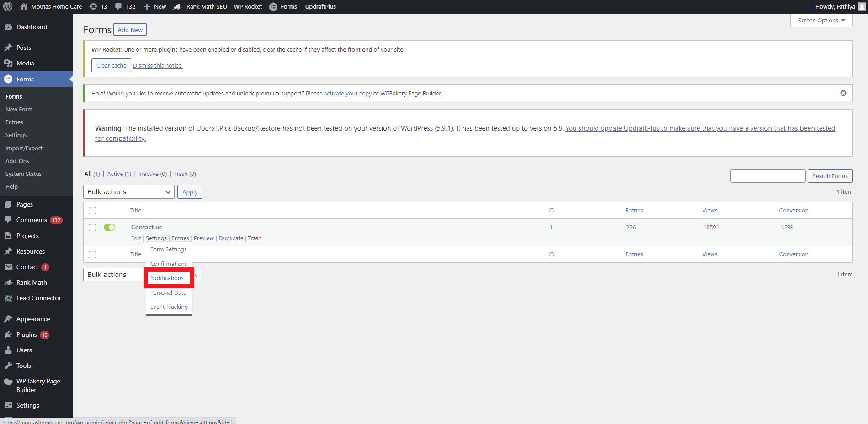The image size is (868, 424).
Task: Check the Contact us row checkbox
Action: 92,228
